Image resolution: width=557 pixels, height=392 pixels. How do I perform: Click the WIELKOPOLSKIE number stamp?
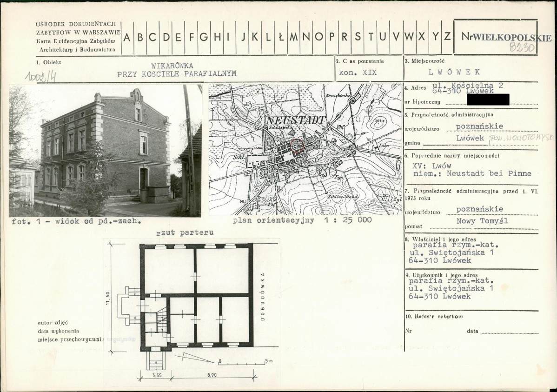coord(507,37)
